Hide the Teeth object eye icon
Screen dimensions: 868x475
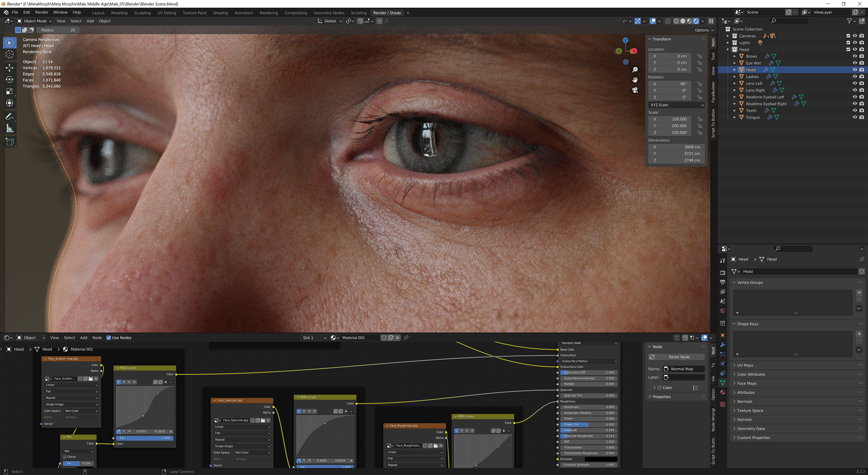855,110
